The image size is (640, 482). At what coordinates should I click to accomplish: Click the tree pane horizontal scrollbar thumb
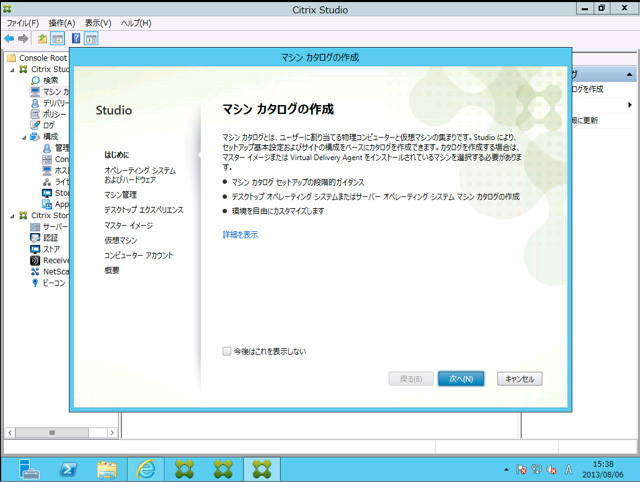(x=52, y=433)
